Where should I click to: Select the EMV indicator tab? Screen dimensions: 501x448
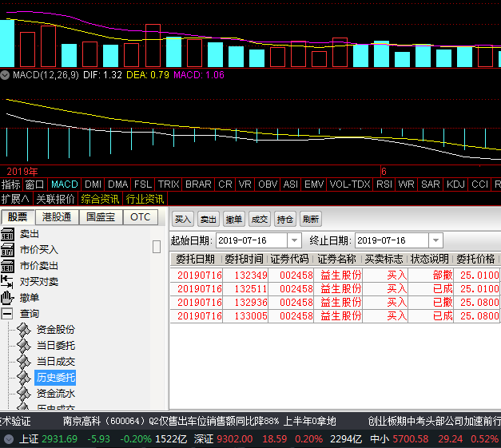[x=314, y=184]
